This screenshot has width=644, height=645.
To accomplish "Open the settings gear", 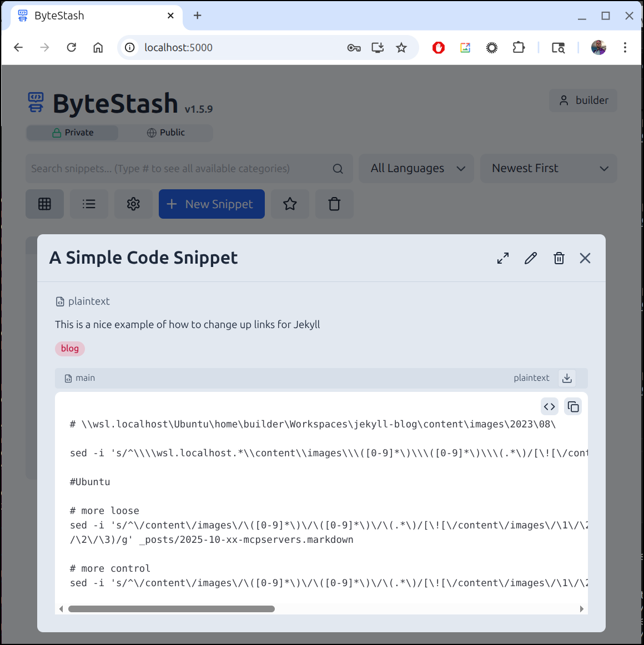I will coord(133,204).
